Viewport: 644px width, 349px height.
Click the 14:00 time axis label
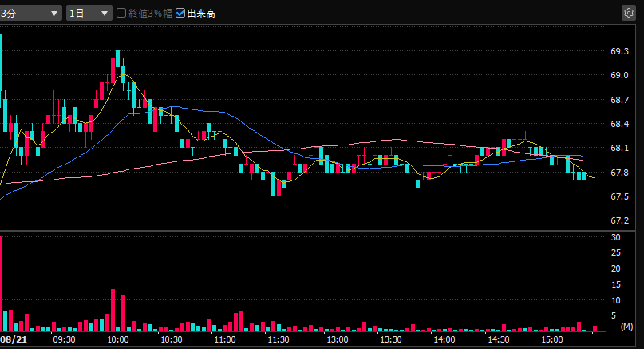[x=444, y=339]
